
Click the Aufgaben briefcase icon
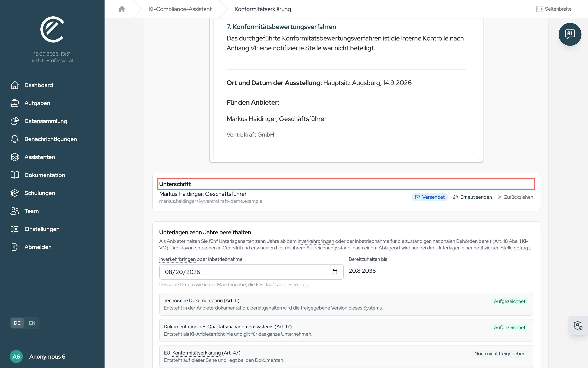click(14, 103)
